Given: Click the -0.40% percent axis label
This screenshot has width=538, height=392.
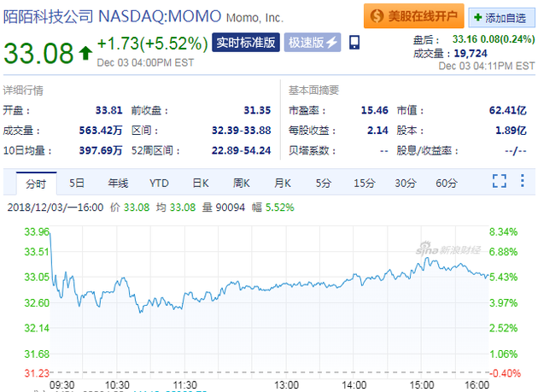Looking at the screenshot, I should (505, 373).
